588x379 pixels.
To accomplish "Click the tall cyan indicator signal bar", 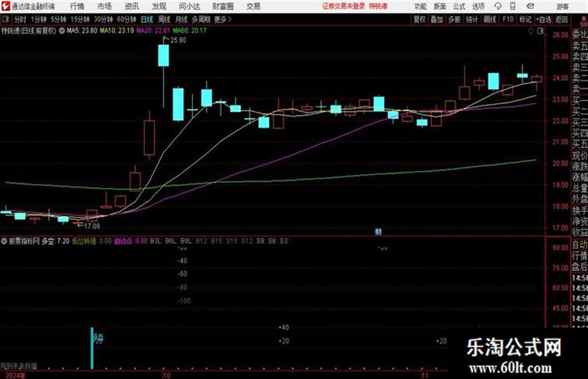I will (92, 349).
